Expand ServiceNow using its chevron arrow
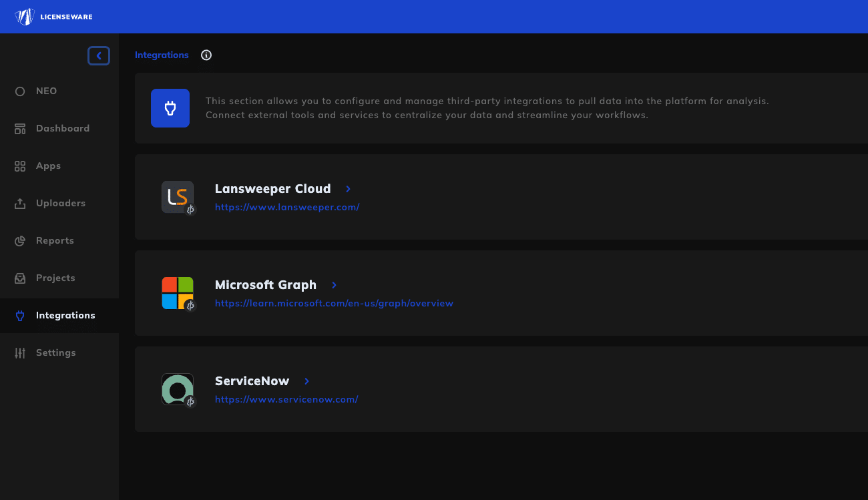The width and height of the screenshot is (868, 500). pos(307,381)
